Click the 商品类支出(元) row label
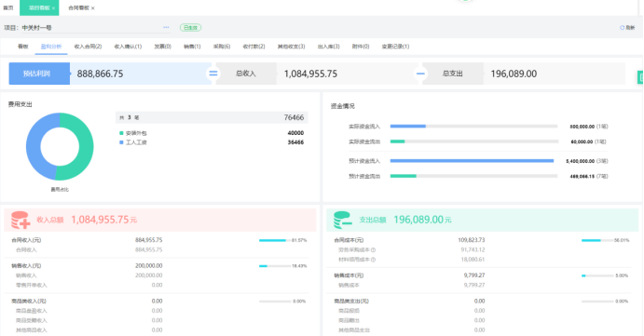 point(351,302)
